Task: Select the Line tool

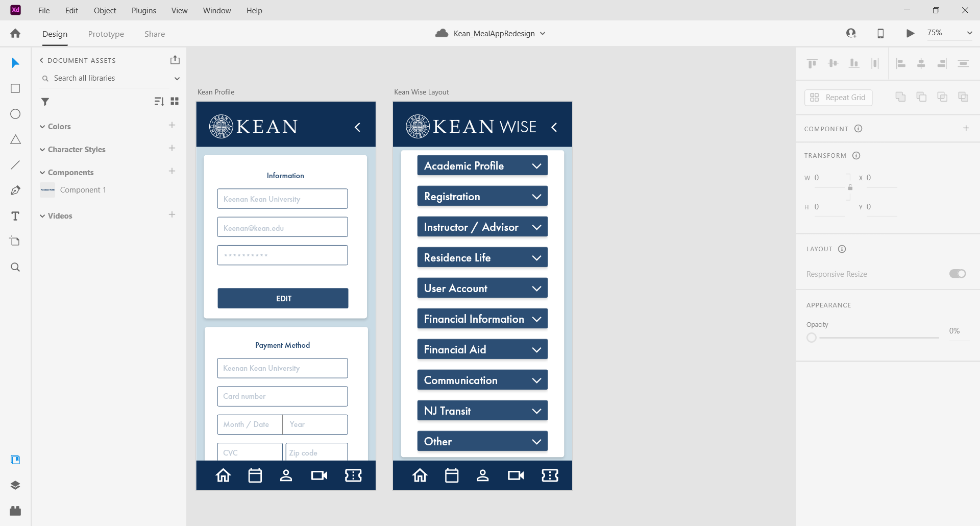Action: (x=15, y=165)
